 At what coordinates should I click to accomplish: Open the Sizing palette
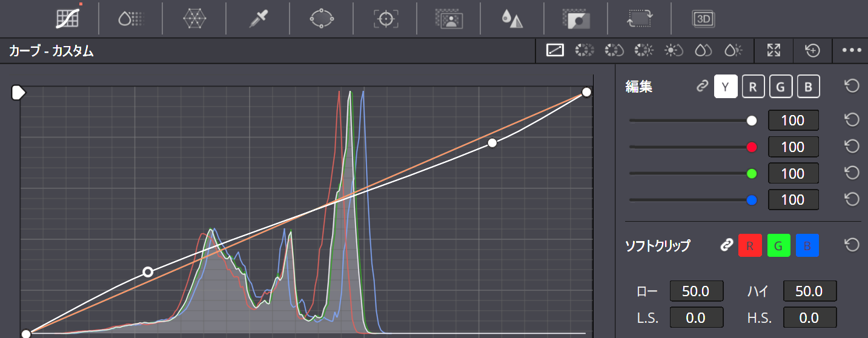[639, 19]
